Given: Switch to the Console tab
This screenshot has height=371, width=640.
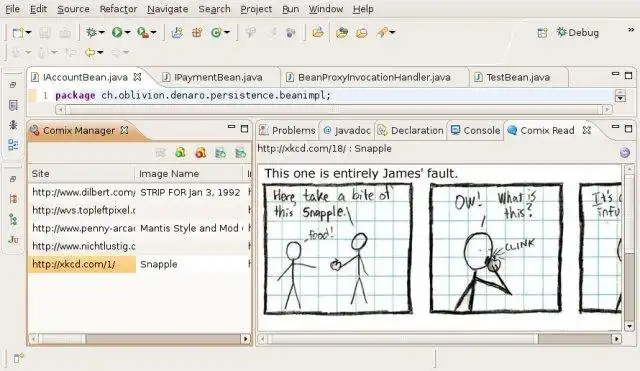Looking at the screenshot, I should [x=476, y=131].
